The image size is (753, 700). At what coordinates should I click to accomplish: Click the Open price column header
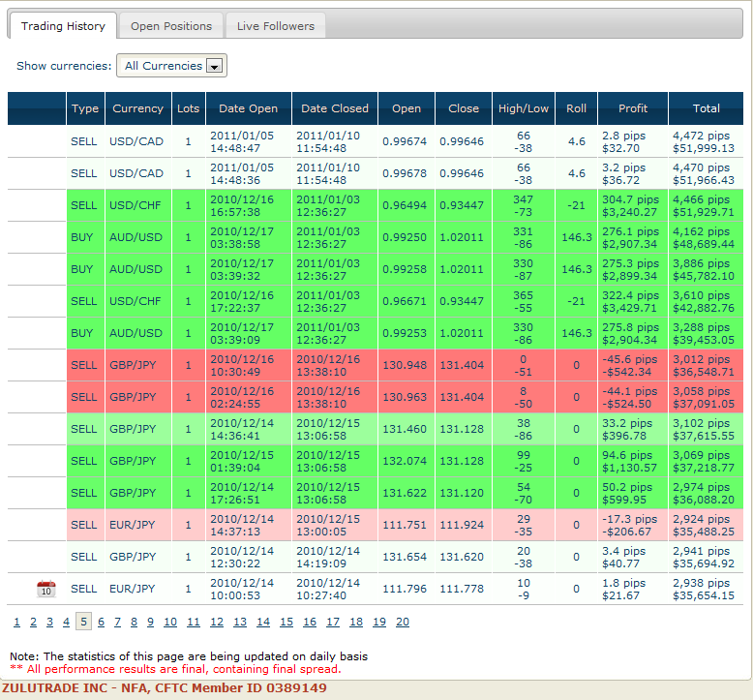(x=407, y=108)
